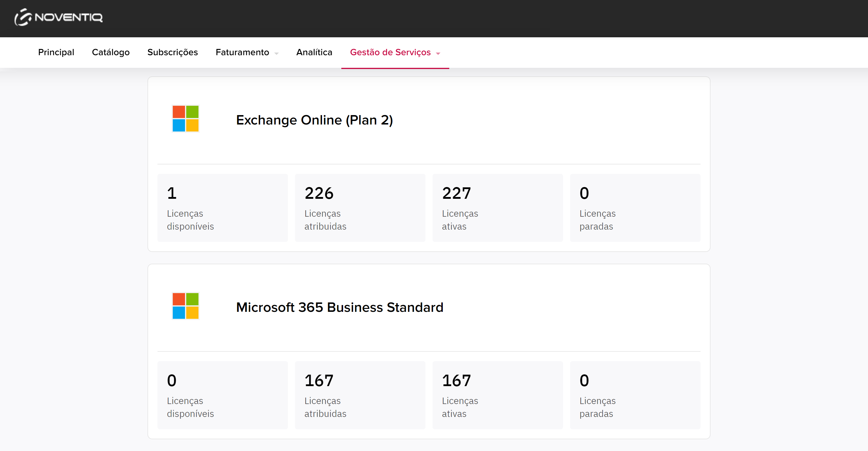
Task: Click the 227 Licenças ativas tile
Action: click(x=497, y=208)
